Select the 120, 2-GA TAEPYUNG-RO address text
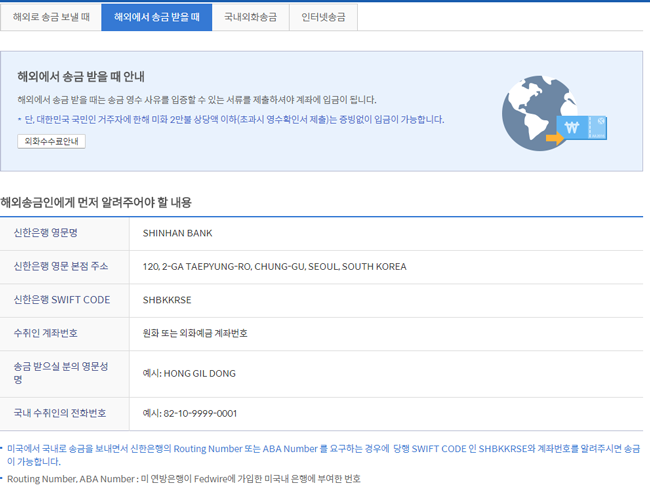The image size is (650, 497). pos(274,267)
